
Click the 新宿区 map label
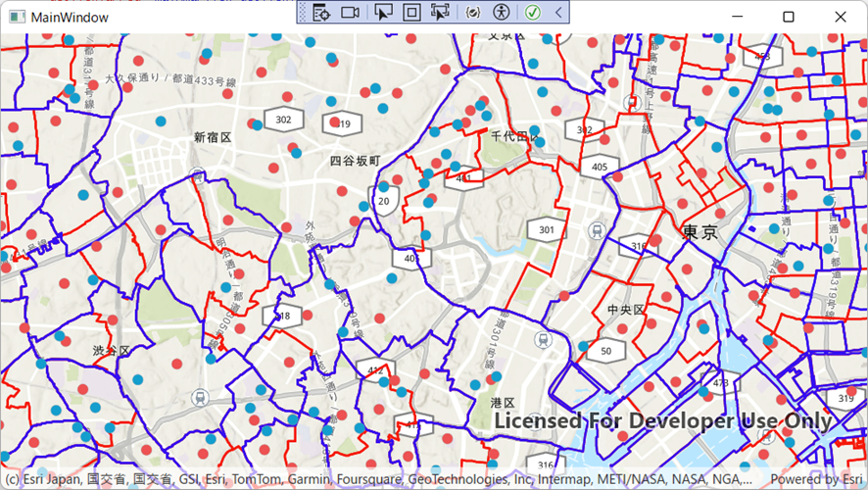213,137
